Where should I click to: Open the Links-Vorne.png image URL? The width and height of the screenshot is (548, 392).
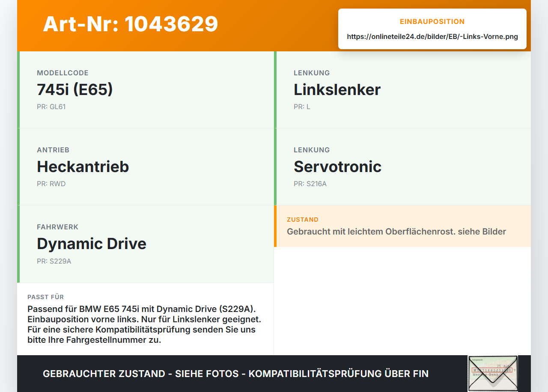pyautogui.click(x=432, y=37)
